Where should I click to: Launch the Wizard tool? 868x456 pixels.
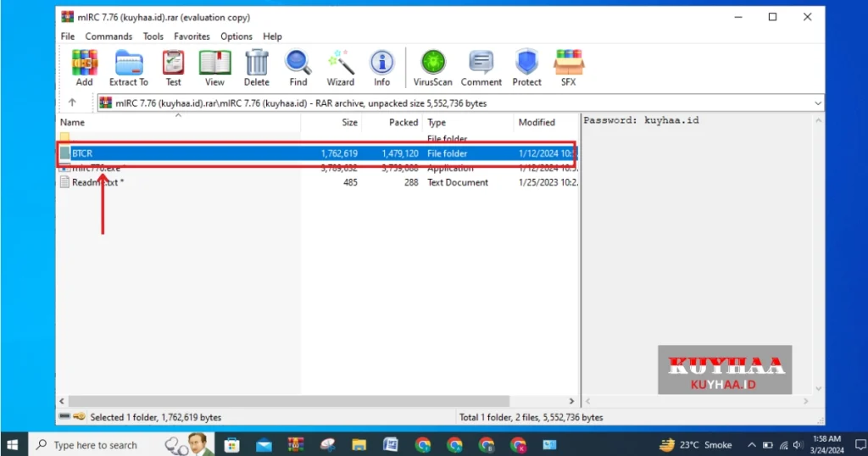tap(340, 68)
